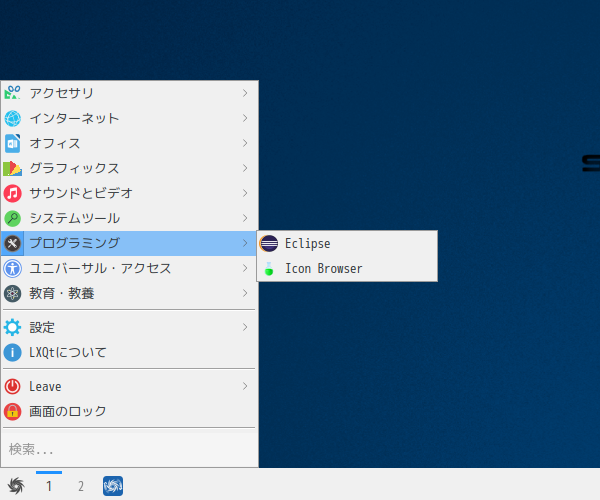600x500 pixels.
Task: Switch to desktop 1 in the pager
Action: [49, 486]
